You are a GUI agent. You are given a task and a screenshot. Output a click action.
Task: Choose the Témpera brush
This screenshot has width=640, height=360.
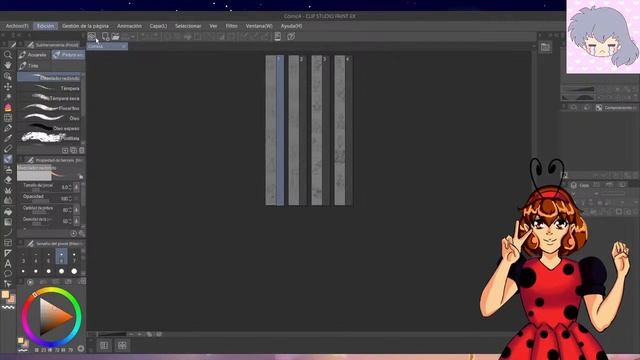(49, 88)
